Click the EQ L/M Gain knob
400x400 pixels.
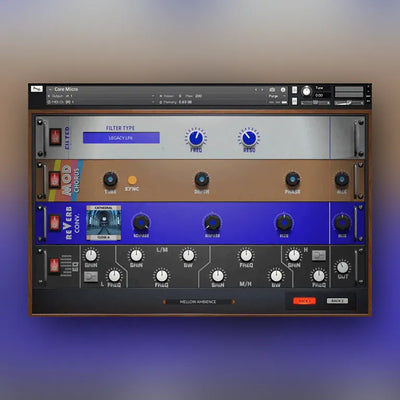click(136, 256)
